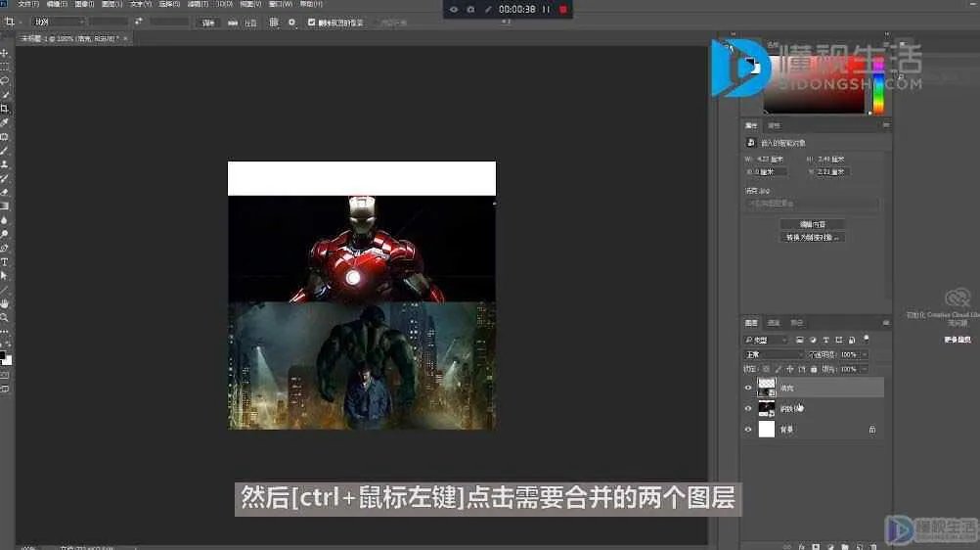
Task: Select the Eyedropper tool
Action: coord(4,122)
